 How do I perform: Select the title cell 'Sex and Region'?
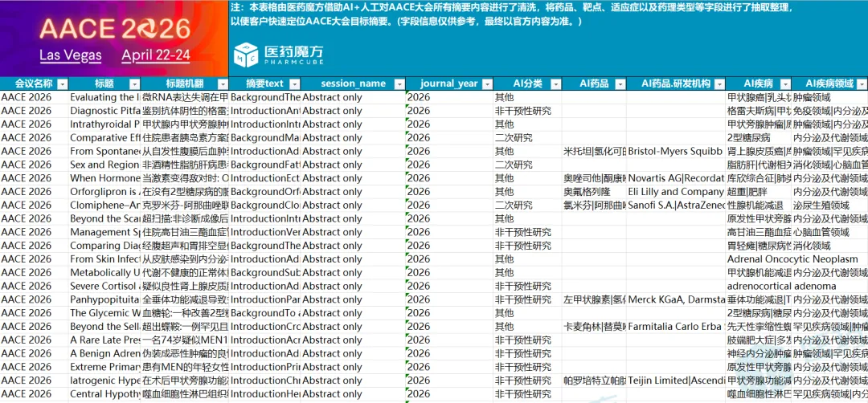tap(105, 165)
